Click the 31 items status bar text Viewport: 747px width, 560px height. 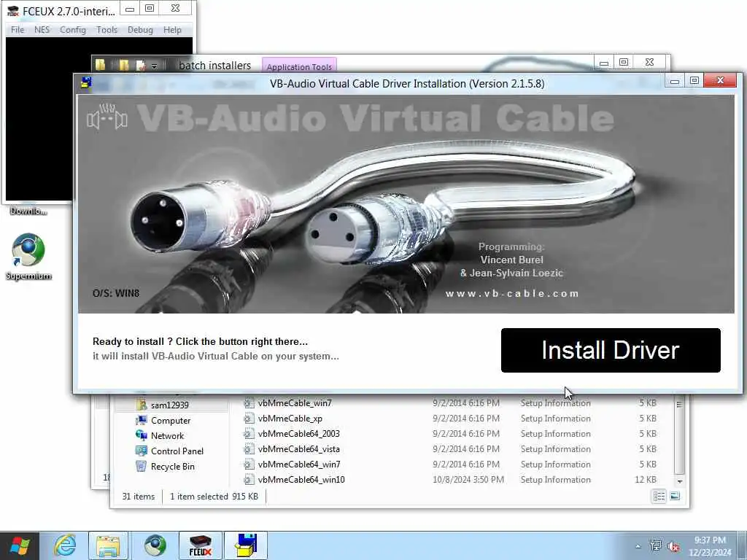[x=138, y=496]
